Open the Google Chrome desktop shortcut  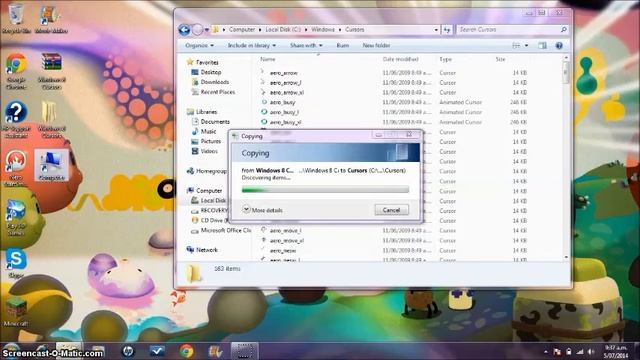tap(16, 70)
